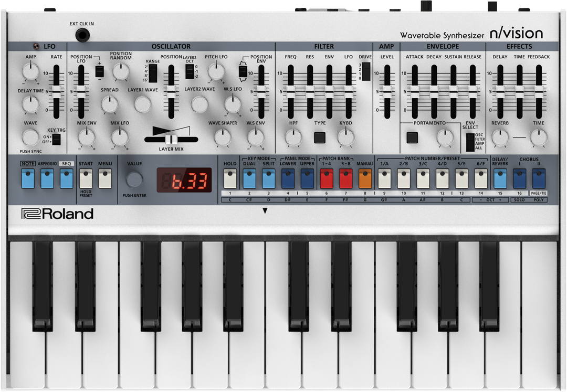
Task: Adjust the LFO RATE slider
Action: 56,92
